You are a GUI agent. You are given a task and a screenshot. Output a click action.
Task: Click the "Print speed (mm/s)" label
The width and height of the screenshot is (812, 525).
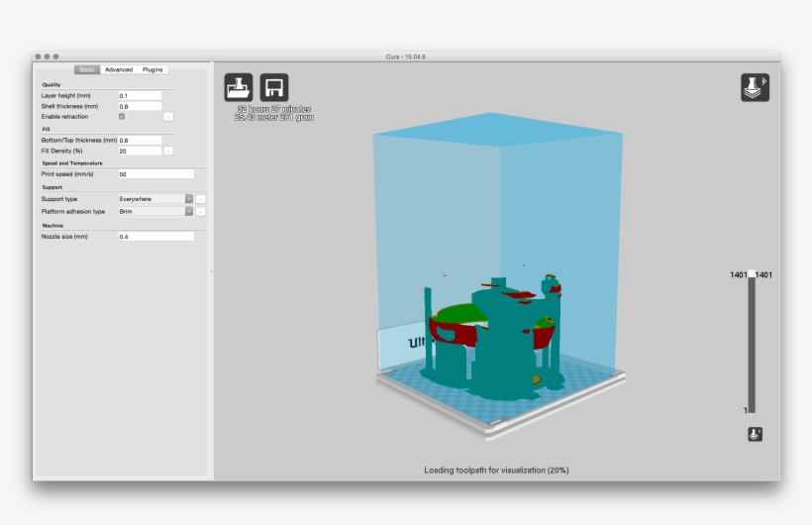tap(67, 174)
